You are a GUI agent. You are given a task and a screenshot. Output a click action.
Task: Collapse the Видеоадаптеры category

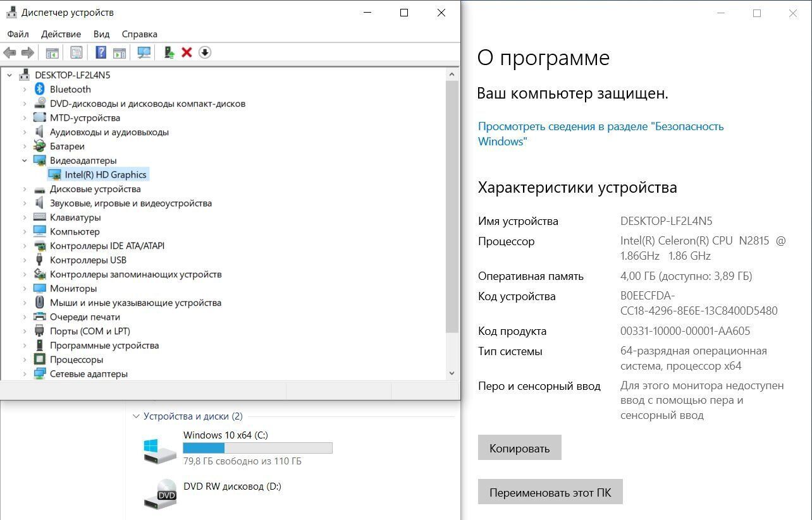pyautogui.click(x=25, y=160)
